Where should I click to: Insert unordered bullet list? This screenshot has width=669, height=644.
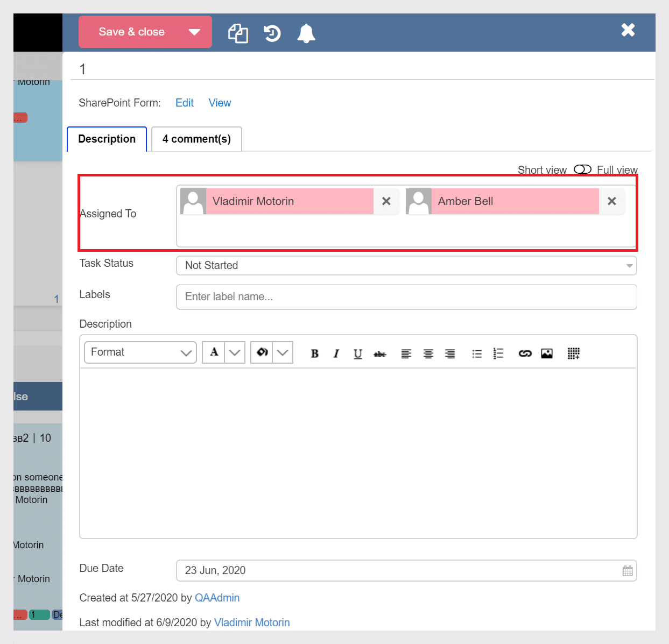pyautogui.click(x=477, y=353)
